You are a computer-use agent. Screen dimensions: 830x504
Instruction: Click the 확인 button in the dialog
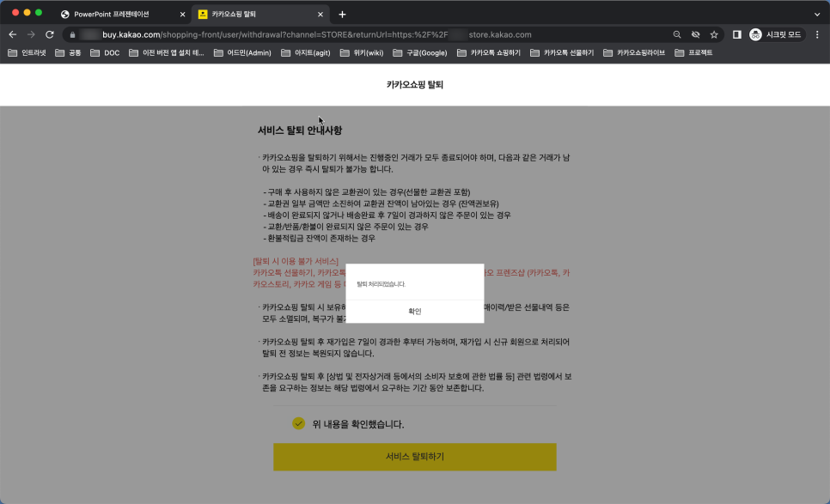click(414, 312)
